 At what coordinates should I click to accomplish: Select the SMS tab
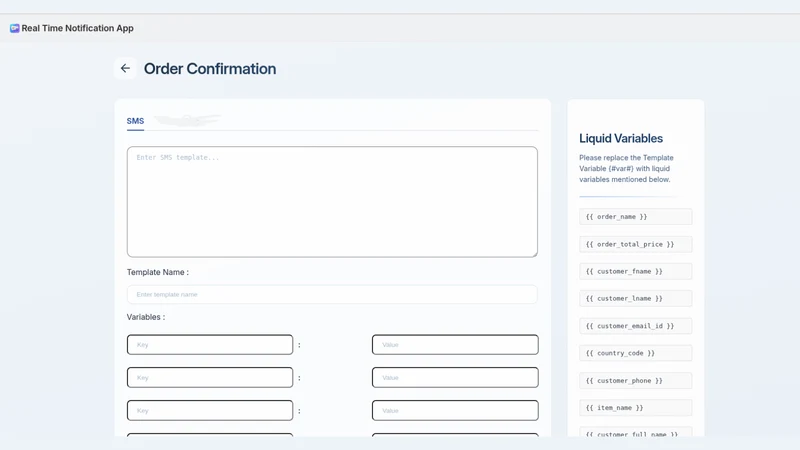click(x=135, y=121)
